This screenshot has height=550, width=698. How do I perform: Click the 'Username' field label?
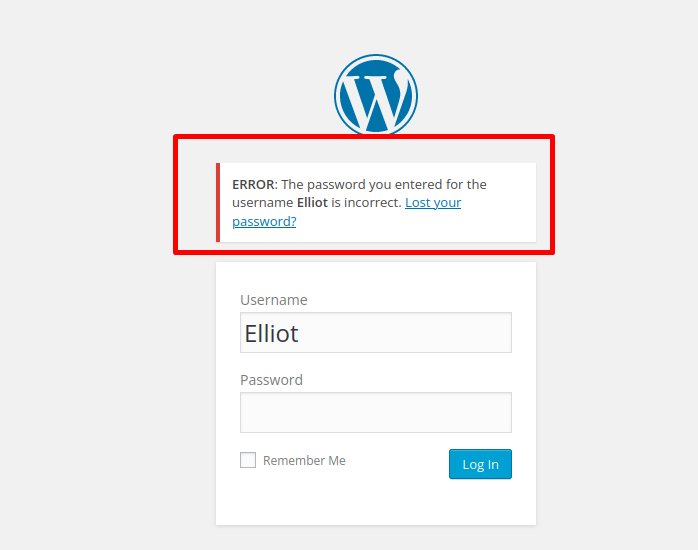click(274, 300)
